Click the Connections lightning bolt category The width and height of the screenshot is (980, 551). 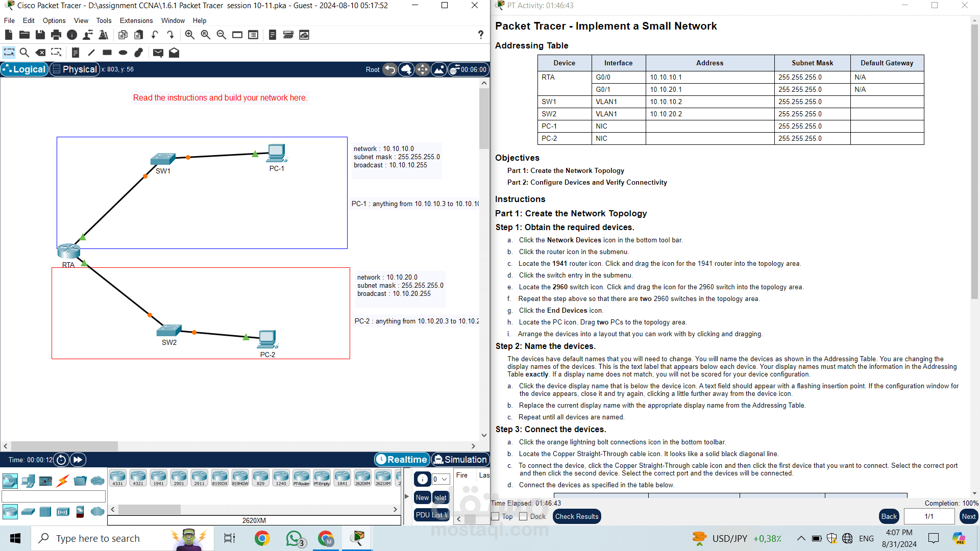62,480
